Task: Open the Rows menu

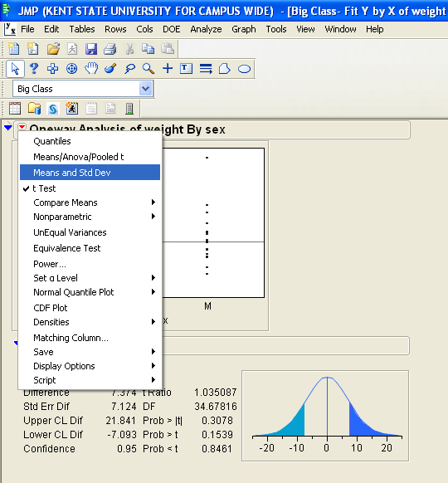Action: tap(115, 29)
